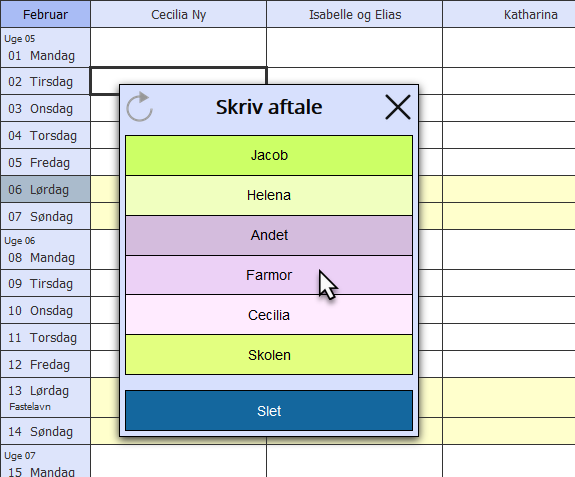Select the 13 Lørdag Fastelavn day label
Screen dimensions: 575x477
[x=45, y=398]
